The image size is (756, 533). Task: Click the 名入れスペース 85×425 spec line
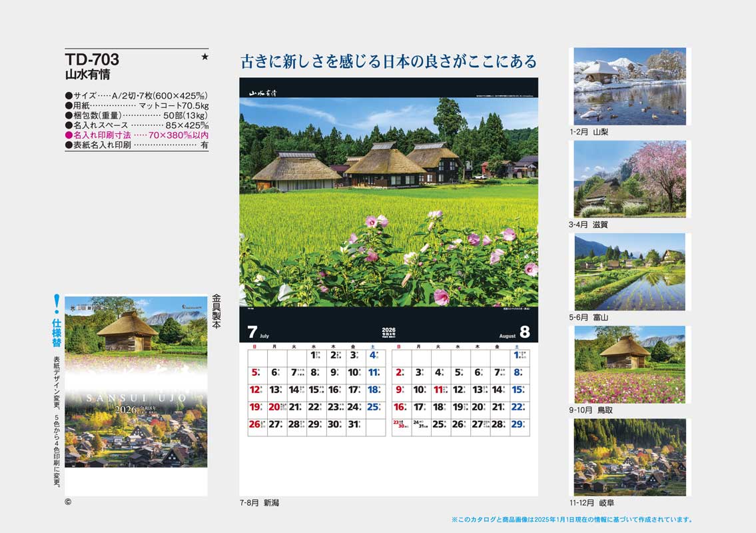[137, 125]
